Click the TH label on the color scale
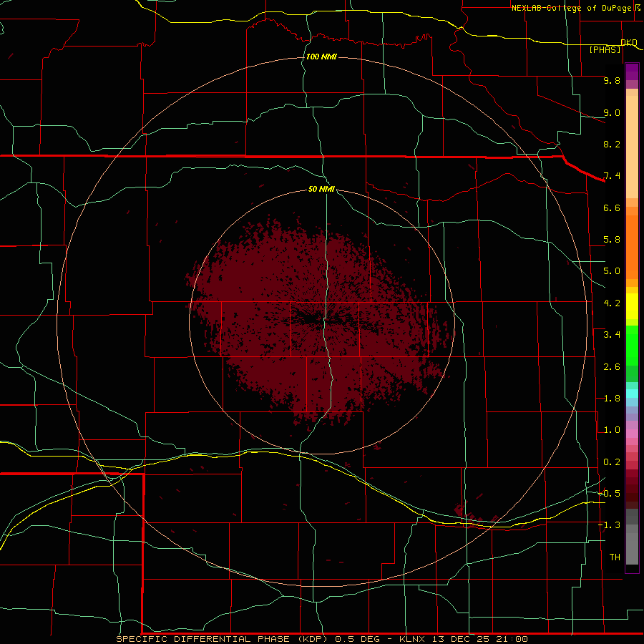 pyautogui.click(x=615, y=557)
